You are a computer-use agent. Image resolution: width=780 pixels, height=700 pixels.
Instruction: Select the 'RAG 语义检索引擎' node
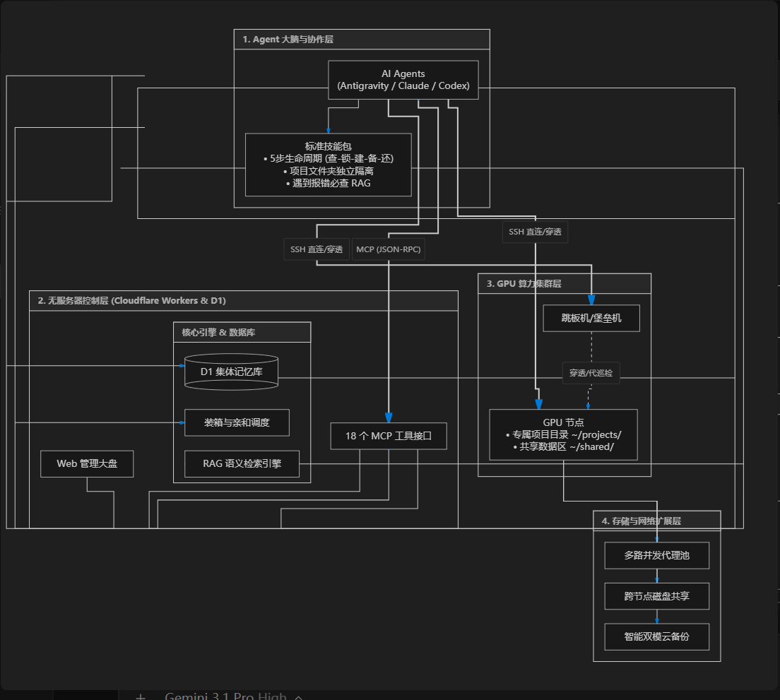tap(242, 464)
